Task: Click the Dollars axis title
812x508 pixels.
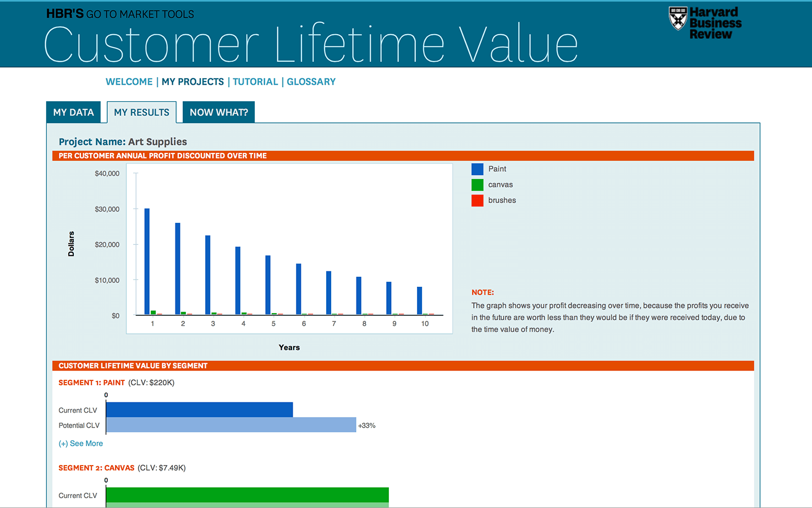Action: click(x=71, y=244)
